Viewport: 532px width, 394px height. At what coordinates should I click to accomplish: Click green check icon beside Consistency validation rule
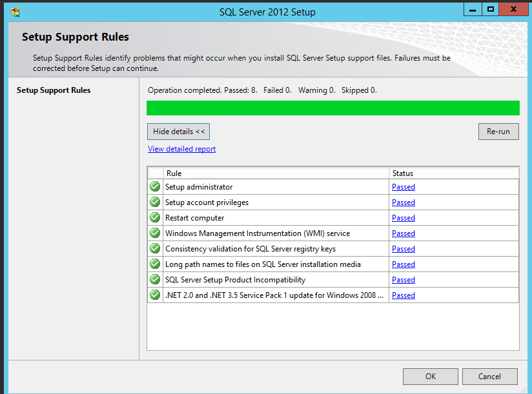coord(155,248)
